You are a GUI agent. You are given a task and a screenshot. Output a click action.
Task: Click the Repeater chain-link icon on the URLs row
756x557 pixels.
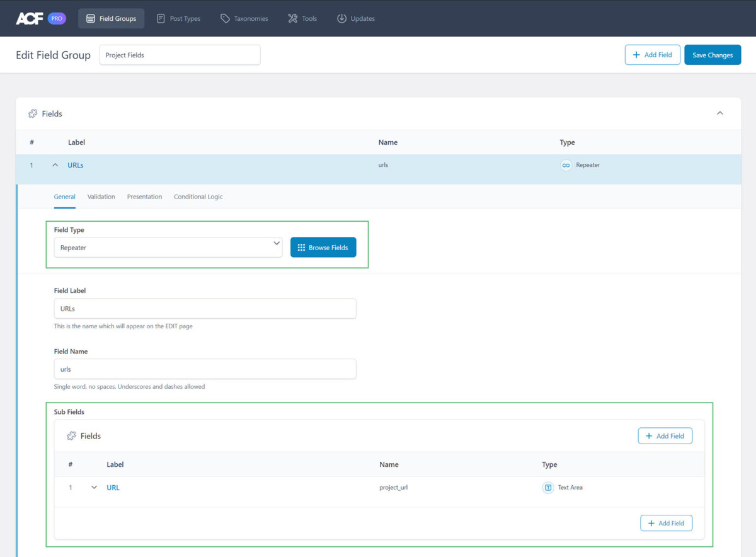[x=566, y=164]
